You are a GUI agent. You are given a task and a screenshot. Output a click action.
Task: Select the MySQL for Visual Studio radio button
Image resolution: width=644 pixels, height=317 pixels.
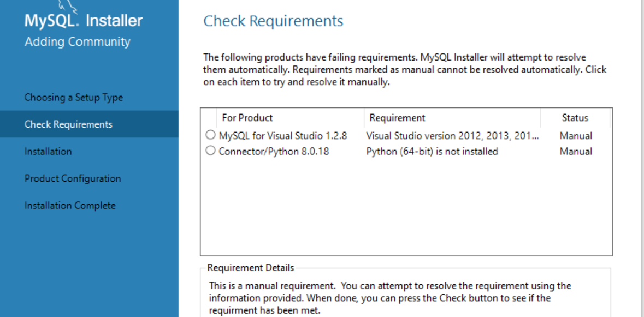click(210, 135)
